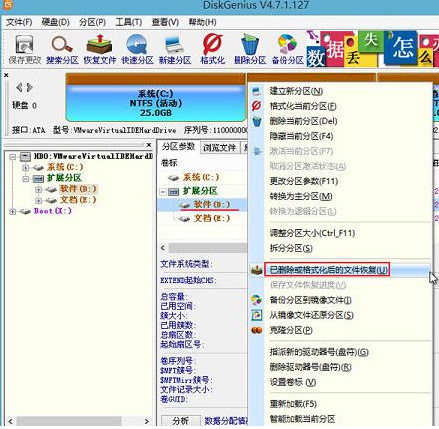
Task: Select 设置卷标(V) menu entry
Action: tap(293, 382)
